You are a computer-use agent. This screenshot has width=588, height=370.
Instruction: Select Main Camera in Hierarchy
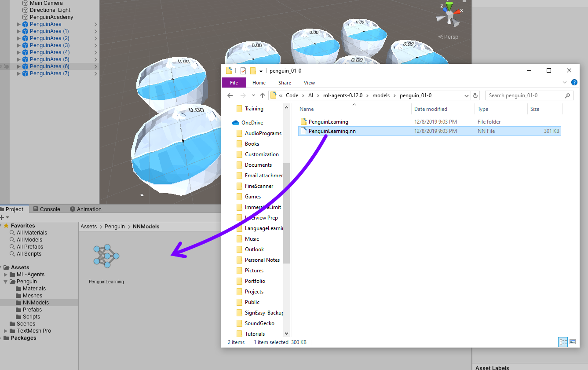tap(46, 3)
